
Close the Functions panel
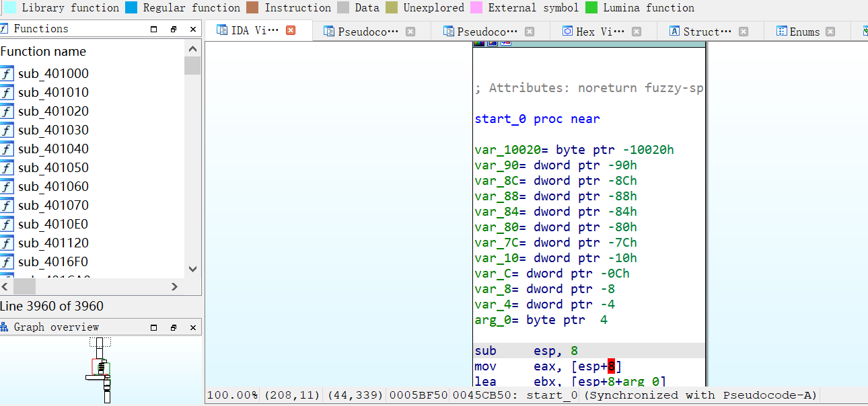tap(193, 29)
